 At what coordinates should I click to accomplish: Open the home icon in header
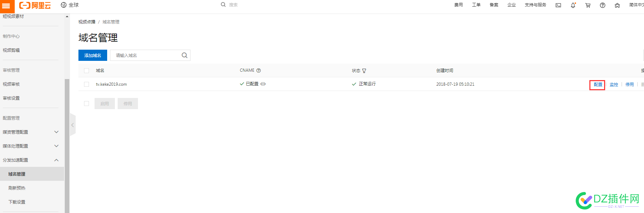pos(617,5)
